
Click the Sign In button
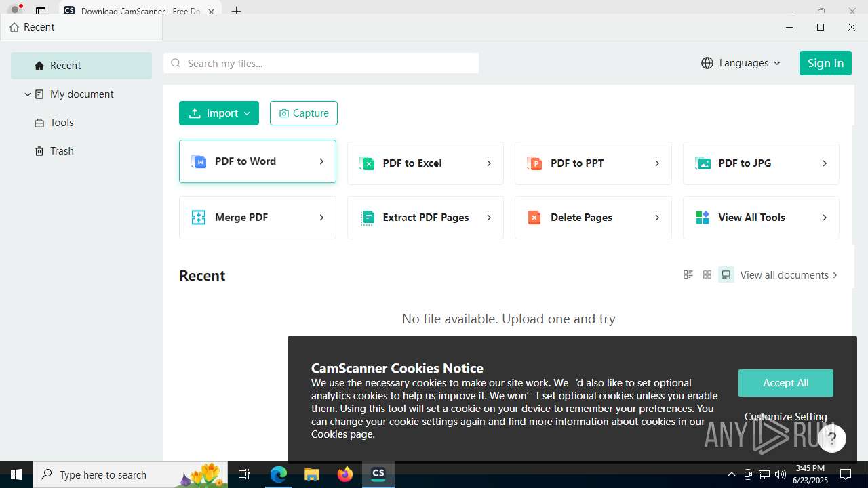pos(825,63)
